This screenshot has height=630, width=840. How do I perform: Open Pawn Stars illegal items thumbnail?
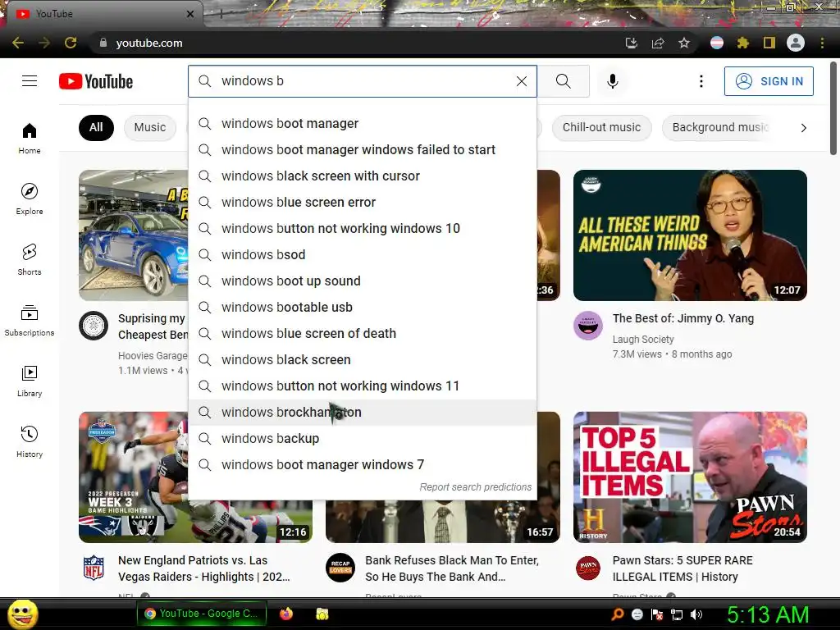click(690, 477)
